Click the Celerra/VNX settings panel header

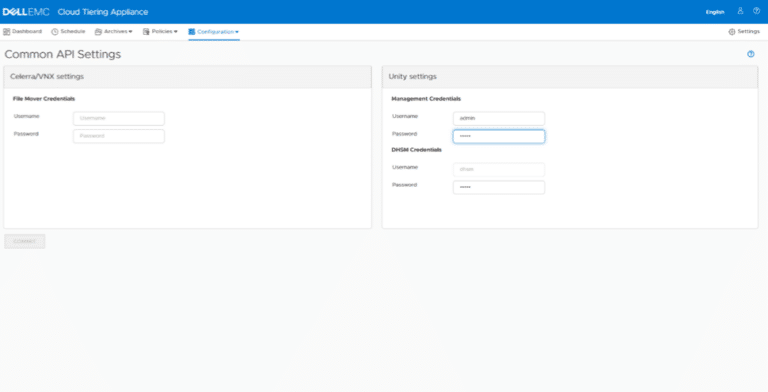[x=188, y=76]
